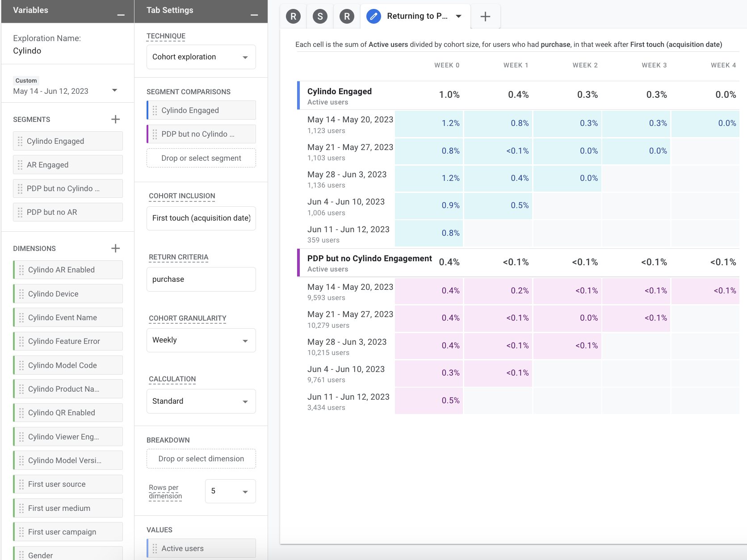Add a new segment with plus icon

click(x=115, y=119)
